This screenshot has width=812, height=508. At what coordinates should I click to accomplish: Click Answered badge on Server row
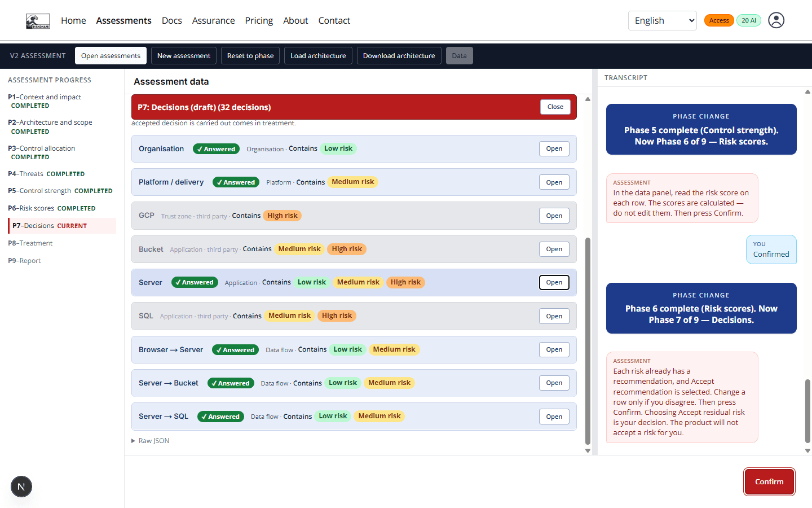[x=195, y=282]
